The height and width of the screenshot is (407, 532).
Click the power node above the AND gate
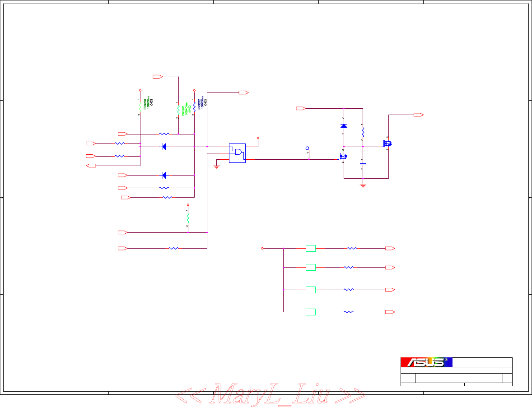pyautogui.click(x=258, y=138)
